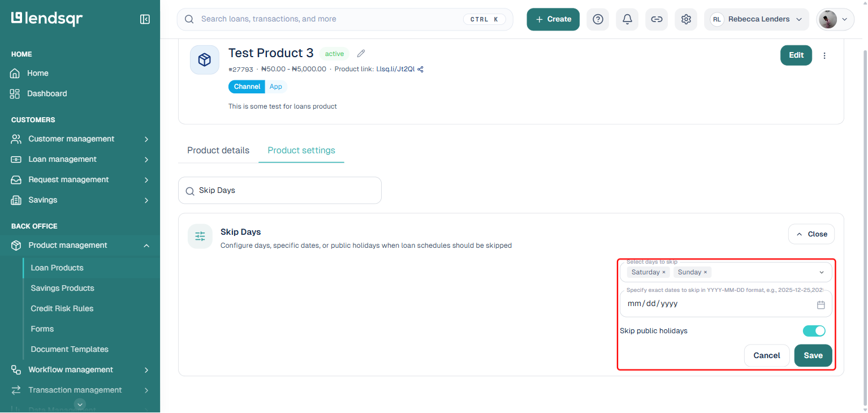Open settings gear icon in the header

(x=686, y=19)
